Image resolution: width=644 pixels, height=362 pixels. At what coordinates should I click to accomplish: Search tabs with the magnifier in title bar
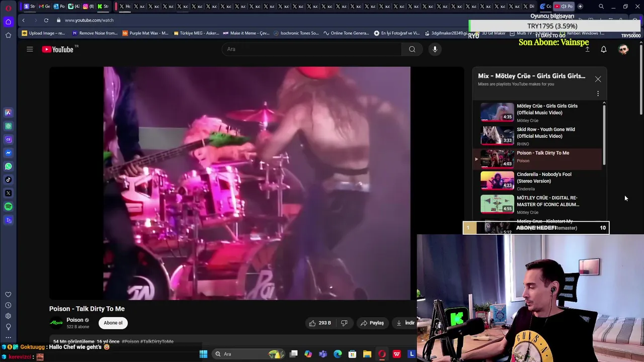[601, 7]
